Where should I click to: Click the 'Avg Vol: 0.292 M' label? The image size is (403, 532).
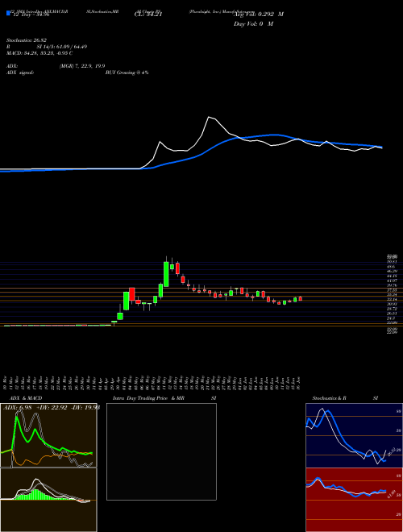click(259, 15)
